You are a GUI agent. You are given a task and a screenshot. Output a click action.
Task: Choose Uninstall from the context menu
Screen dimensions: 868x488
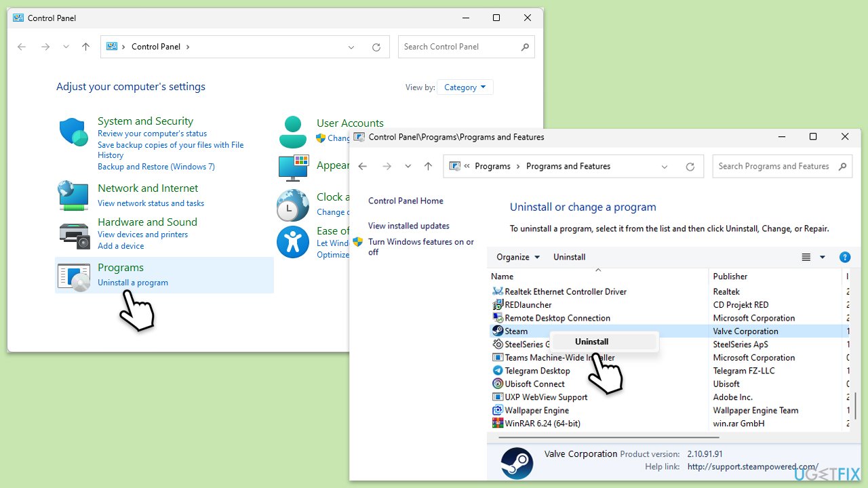click(592, 342)
